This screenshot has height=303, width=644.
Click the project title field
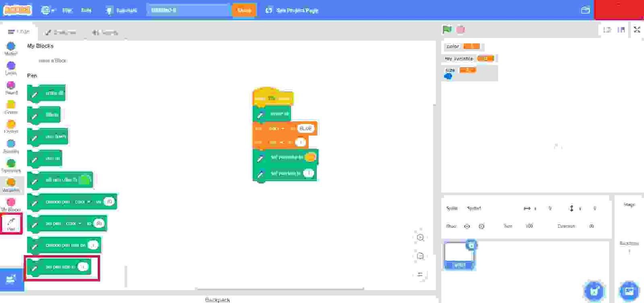pyautogui.click(x=188, y=10)
